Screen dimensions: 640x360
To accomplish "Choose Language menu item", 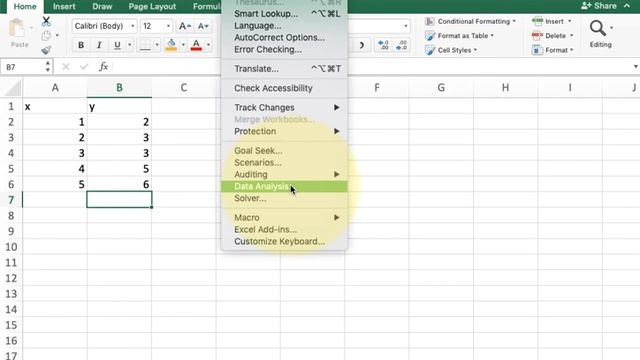I will coord(284,26).
